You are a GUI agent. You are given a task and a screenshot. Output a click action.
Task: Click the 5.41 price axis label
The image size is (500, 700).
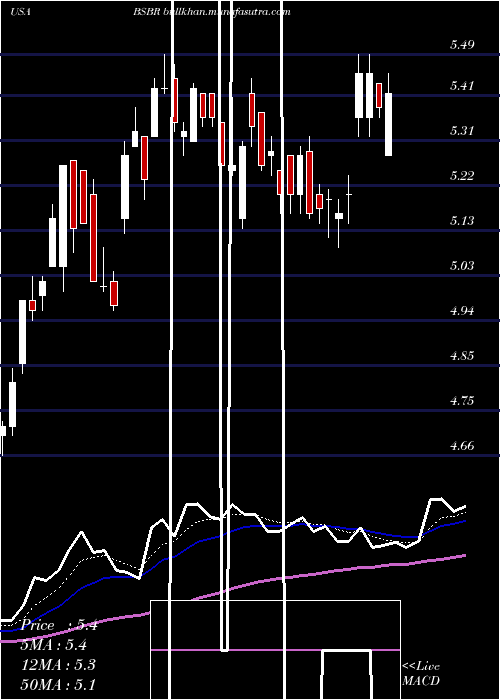[462, 86]
